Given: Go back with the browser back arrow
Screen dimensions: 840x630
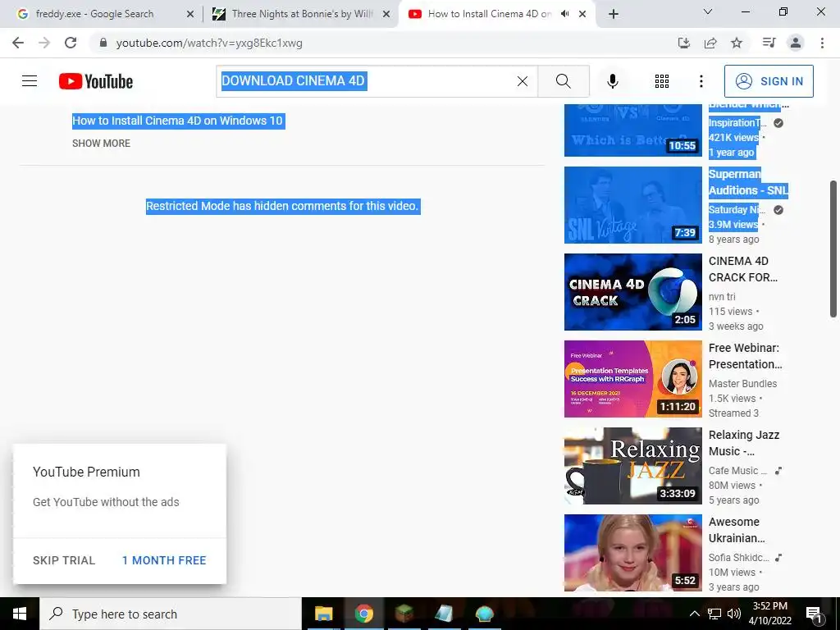Looking at the screenshot, I should (18, 43).
